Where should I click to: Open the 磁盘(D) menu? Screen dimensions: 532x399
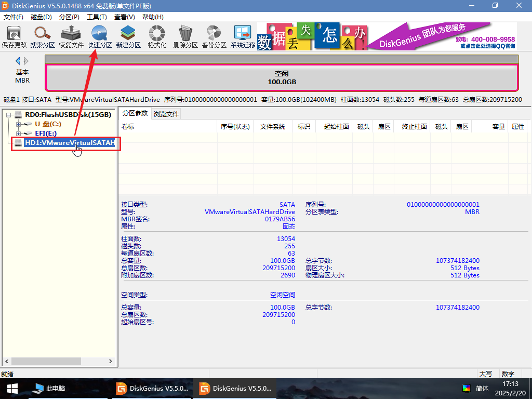[41, 17]
